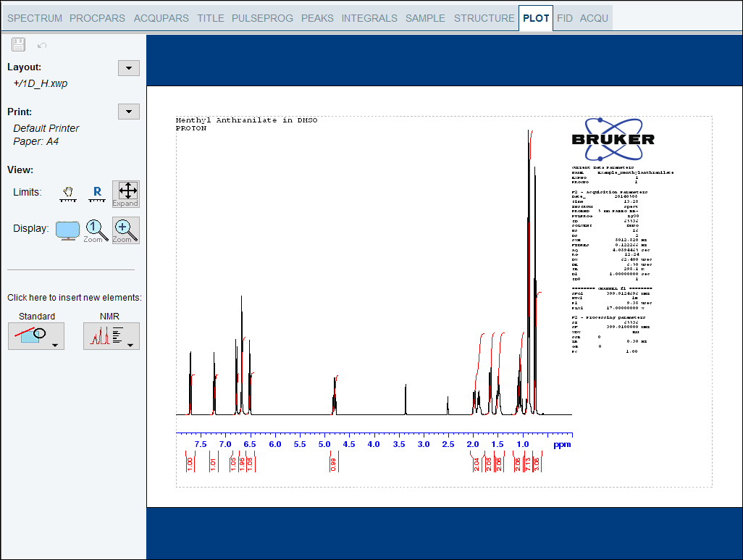The width and height of the screenshot is (743, 560).
Task: Switch to the SPECTRUM tab
Action: pyautogui.click(x=35, y=18)
